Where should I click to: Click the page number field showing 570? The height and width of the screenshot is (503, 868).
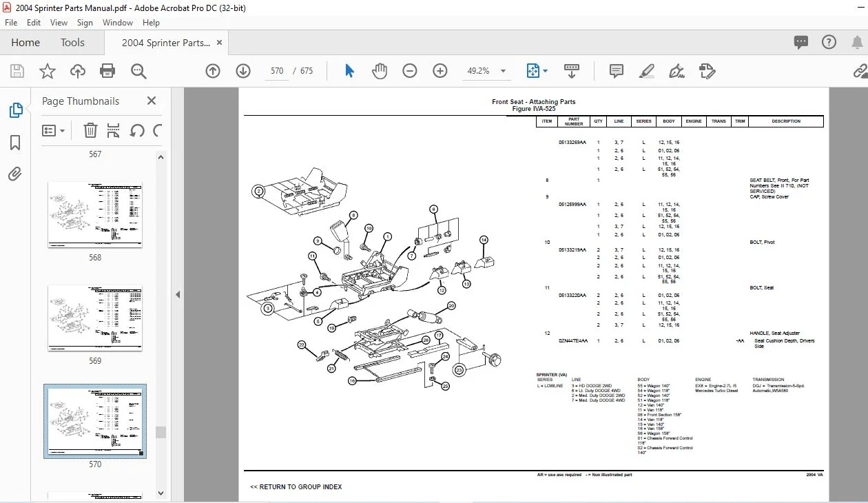[x=277, y=71]
